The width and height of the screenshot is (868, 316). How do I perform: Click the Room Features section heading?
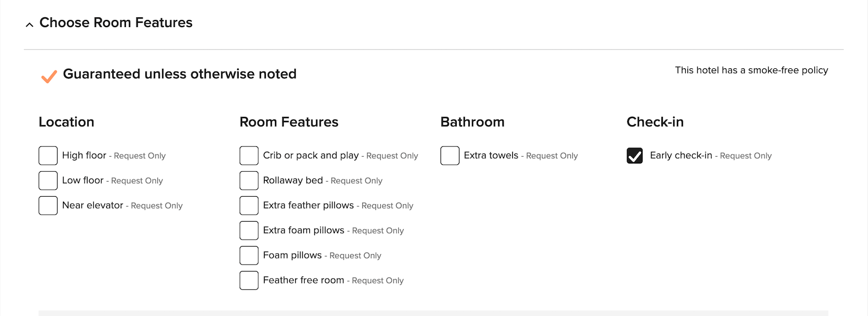(289, 122)
